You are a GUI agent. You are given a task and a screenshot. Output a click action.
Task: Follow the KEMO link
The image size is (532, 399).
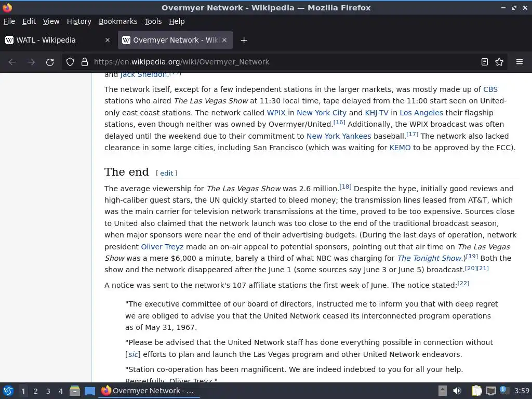coord(400,148)
